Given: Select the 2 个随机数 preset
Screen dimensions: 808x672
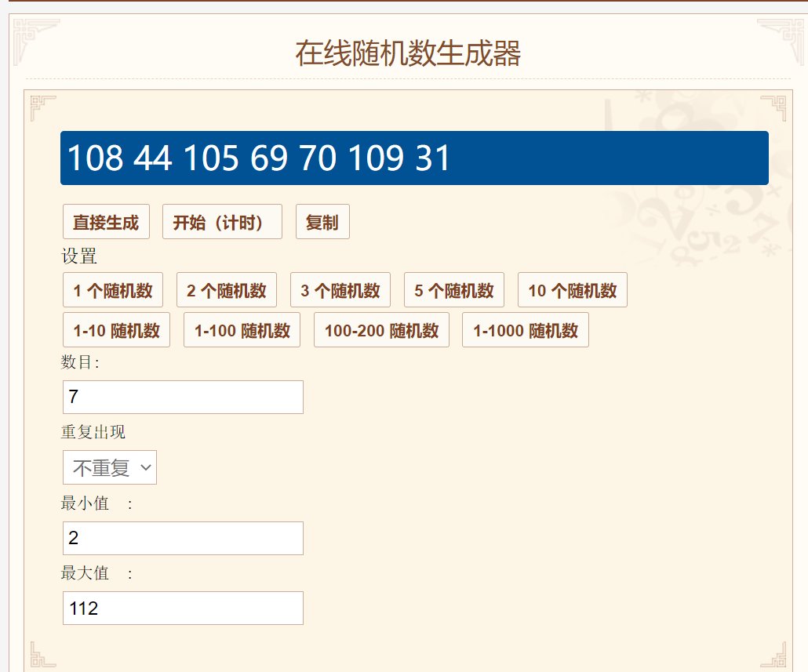Looking at the screenshot, I should pyautogui.click(x=227, y=290).
